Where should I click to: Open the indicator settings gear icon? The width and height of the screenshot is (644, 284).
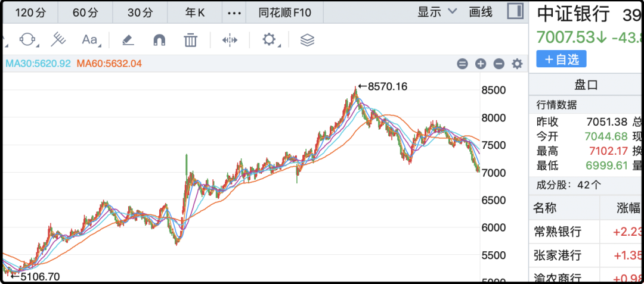point(517,64)
